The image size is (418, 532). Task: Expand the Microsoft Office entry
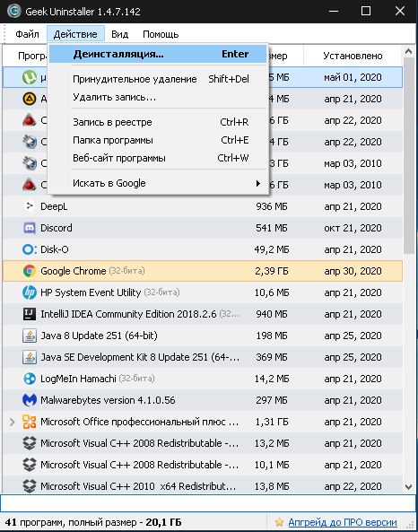click(13, 422)
